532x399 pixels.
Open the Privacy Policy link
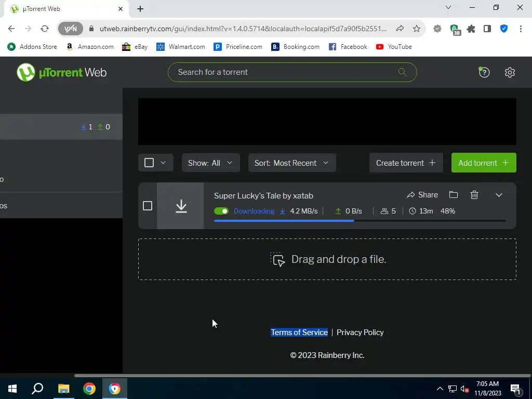360,332
